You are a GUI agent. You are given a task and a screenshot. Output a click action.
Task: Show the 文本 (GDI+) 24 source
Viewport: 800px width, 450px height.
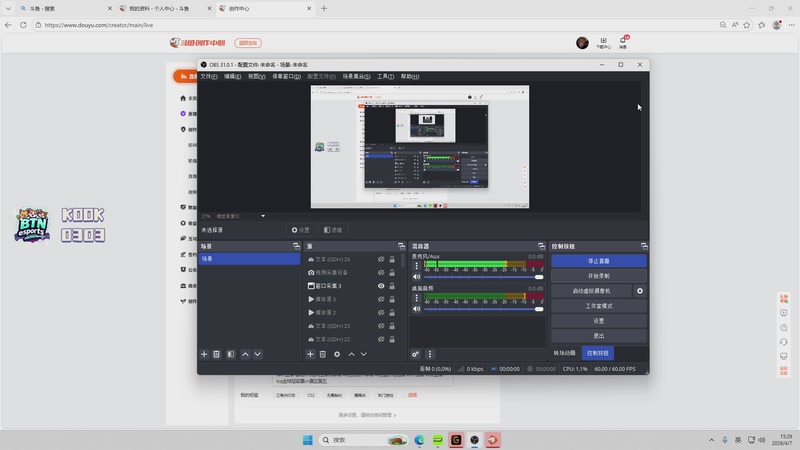pos(381,260)
